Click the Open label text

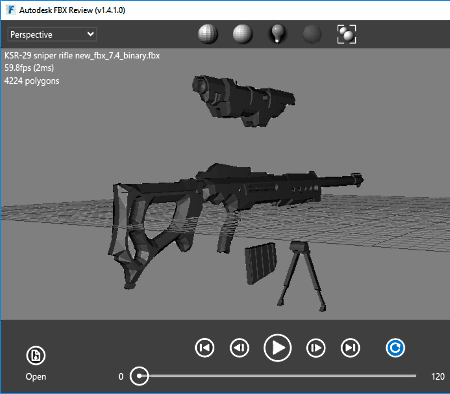(x=36, y=377)
